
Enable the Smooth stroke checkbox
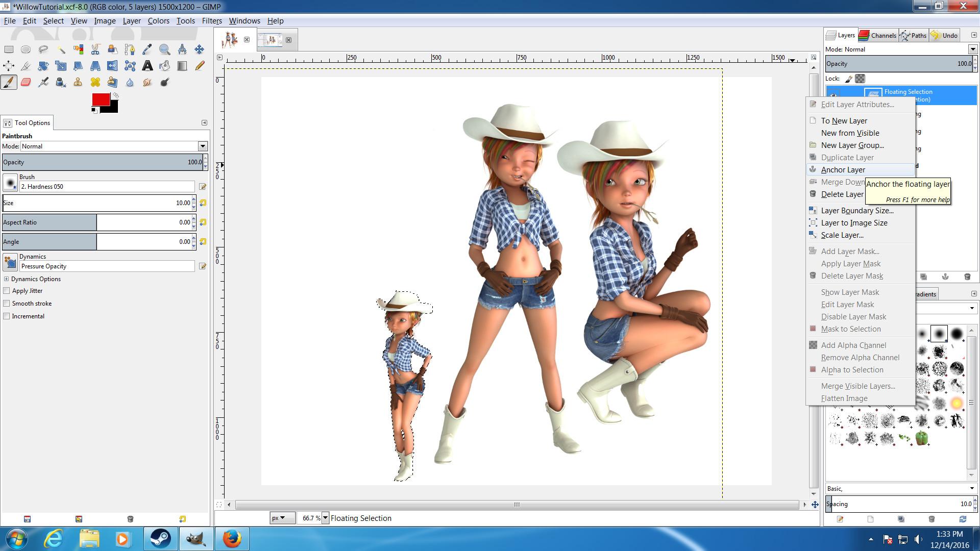tap(7, 304)
